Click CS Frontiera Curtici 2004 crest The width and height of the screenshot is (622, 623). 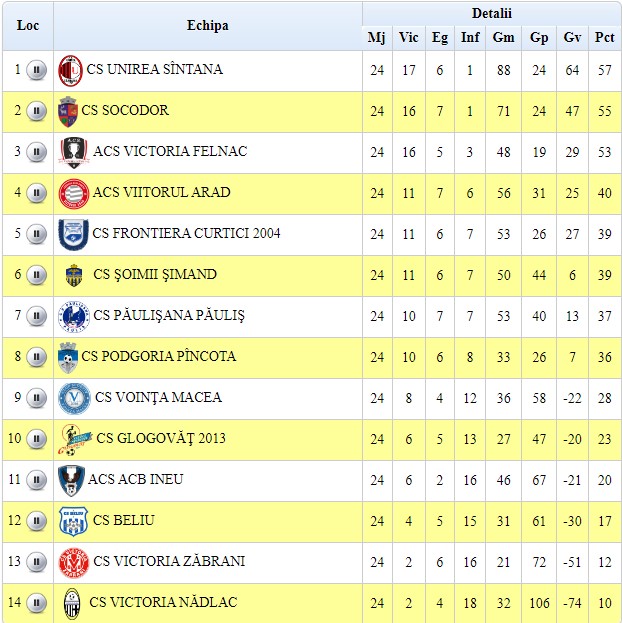(73, 234)
